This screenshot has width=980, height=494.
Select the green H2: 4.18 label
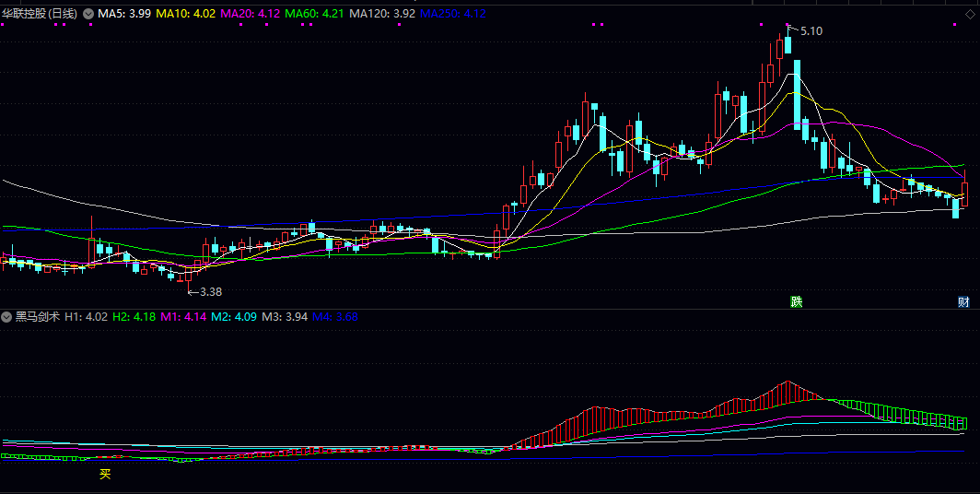(134, 316)
